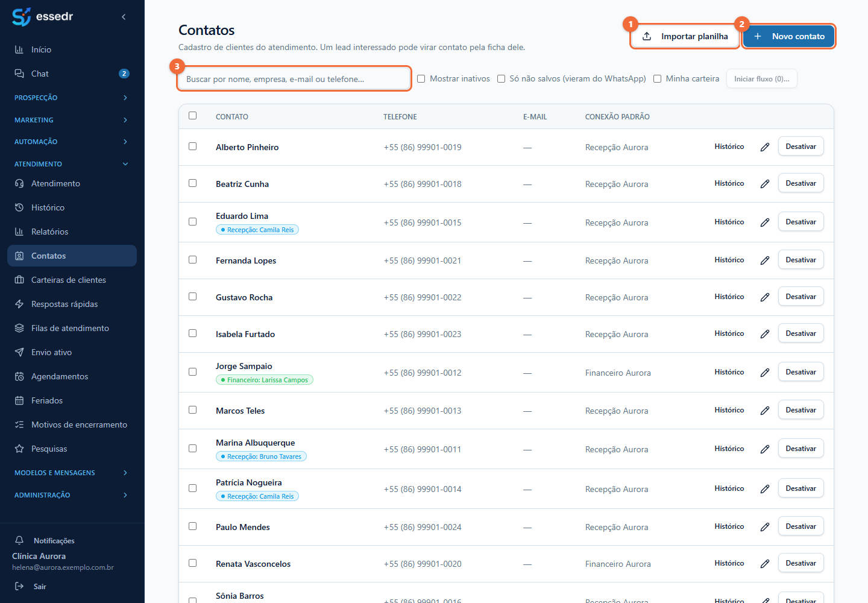Expand the AUTOMAÇÃO section
Screen dimensions: 868x603
coord(72,142)
